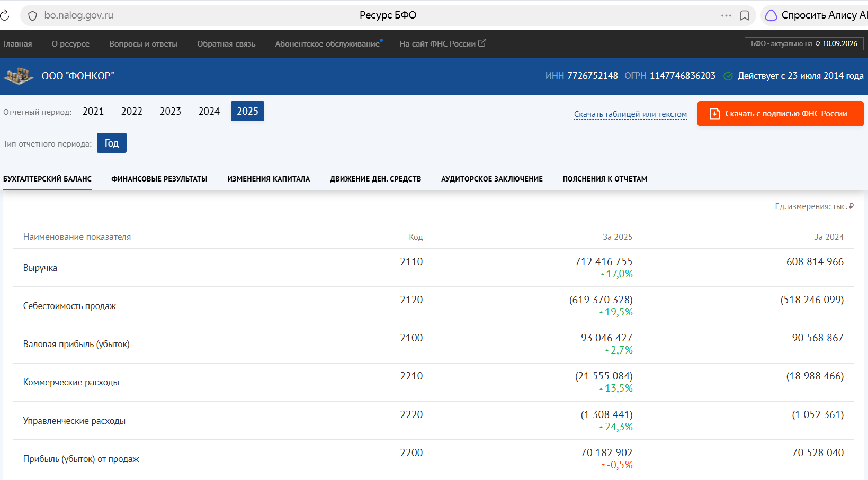The height and width of the screenshot is (480, 868).
Task: Click the 19,5% cost change indicator
Action: pyautogui.click(x=616, y=312)
